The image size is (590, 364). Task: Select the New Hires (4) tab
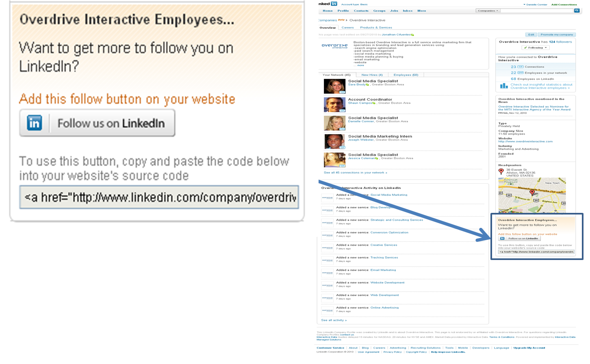[372, 75]
